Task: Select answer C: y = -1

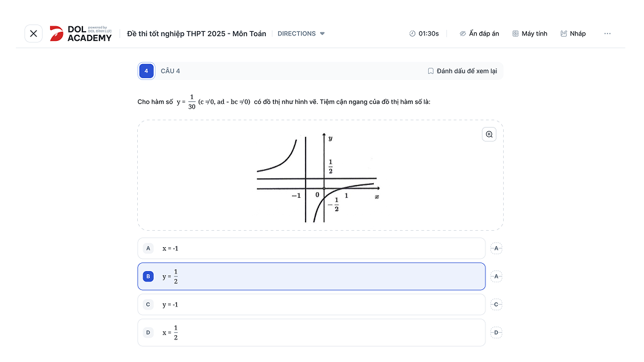Action: coord(311,305)
